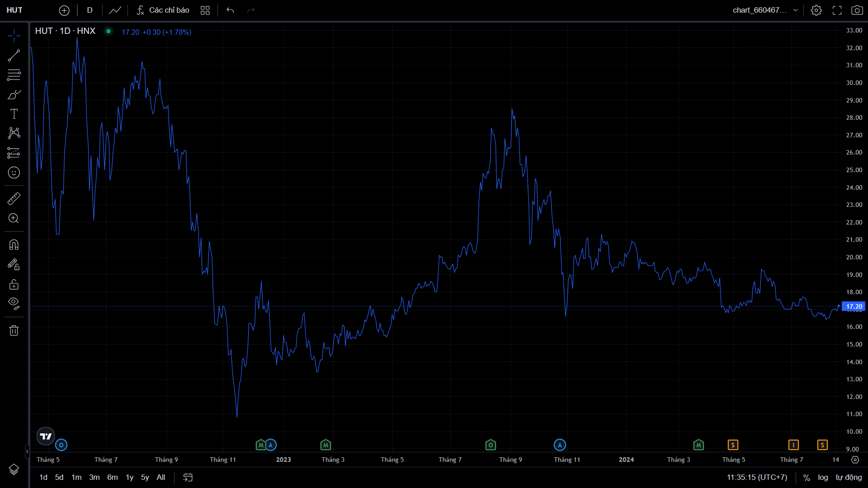Click the 11:35:15 (UTC+7) timezone selector
Image resolution: width=868 pixels, height=488 pixels.
tap(757, 478)
